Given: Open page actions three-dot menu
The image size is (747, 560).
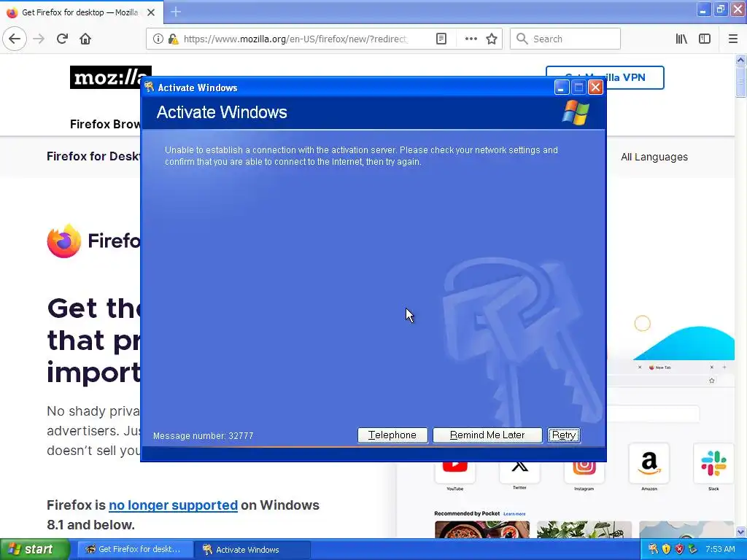Looking at the screenshot, I should coord(471,39).
